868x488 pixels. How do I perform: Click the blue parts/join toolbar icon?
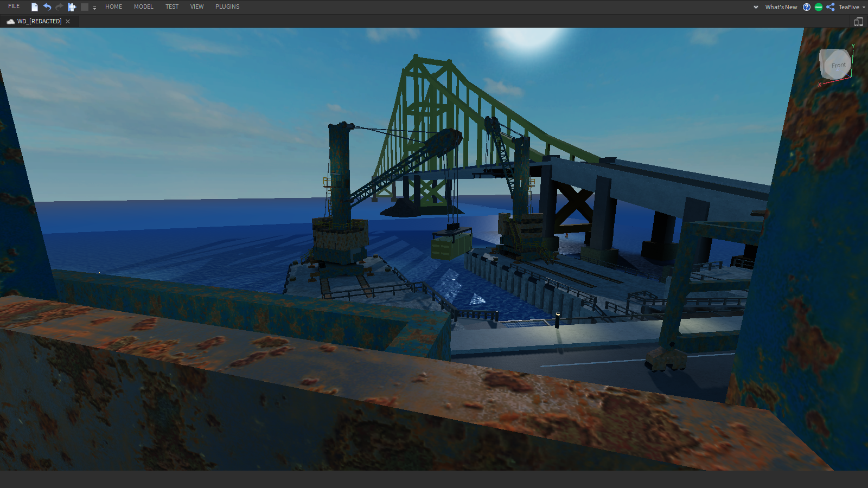coord(72,7)
